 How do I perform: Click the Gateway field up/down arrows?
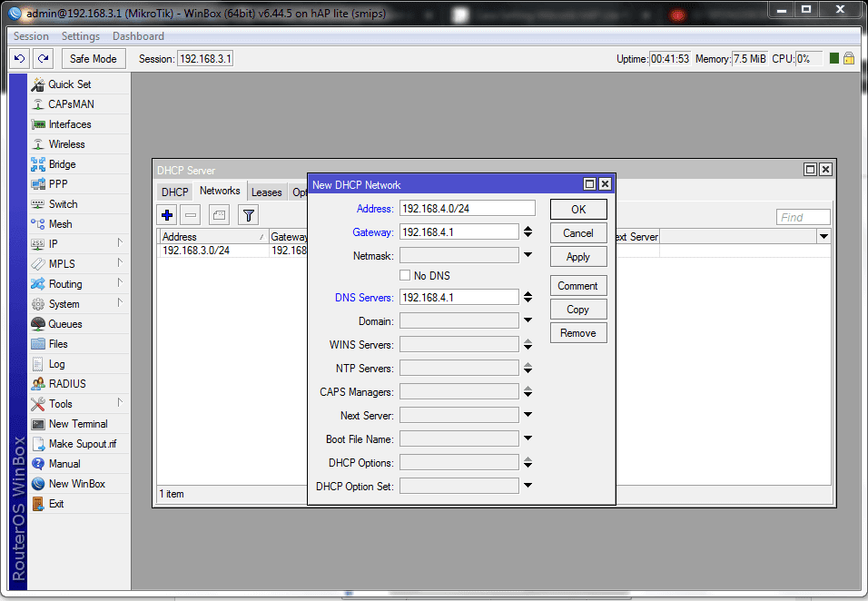tap(528, 232)
